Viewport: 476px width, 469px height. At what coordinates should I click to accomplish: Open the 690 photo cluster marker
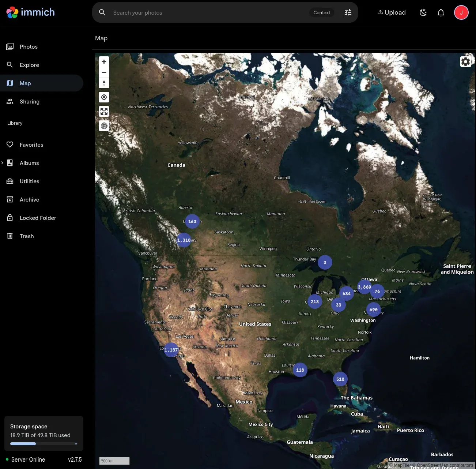(x=374, y=309)
